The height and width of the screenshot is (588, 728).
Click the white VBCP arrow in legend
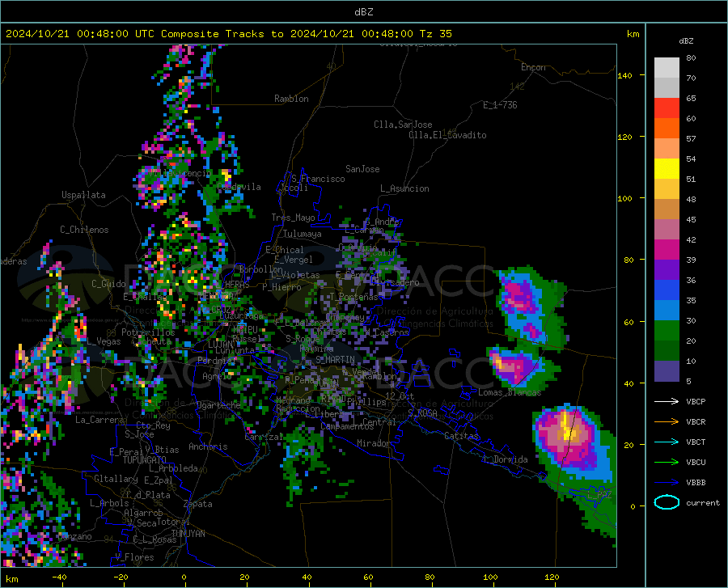pos(667,401)
